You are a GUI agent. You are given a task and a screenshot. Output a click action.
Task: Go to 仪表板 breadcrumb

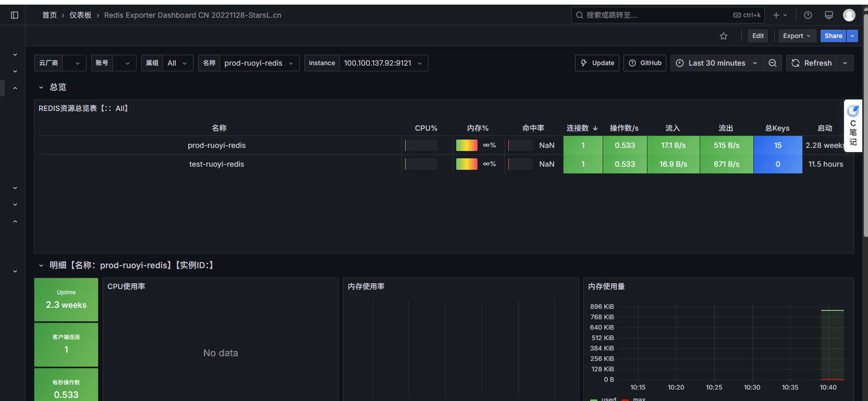tap(80, 15)
